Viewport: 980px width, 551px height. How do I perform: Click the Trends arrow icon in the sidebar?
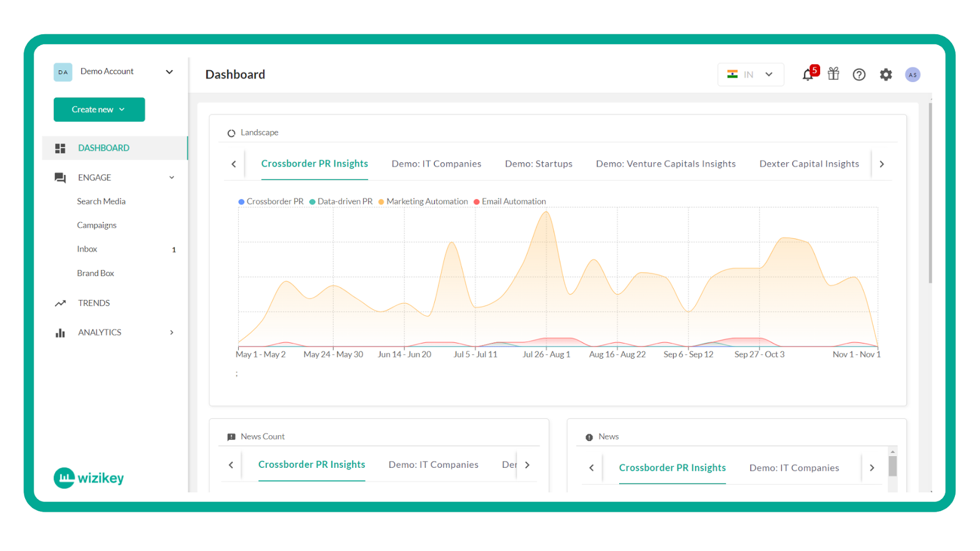(x=60, y=303)
